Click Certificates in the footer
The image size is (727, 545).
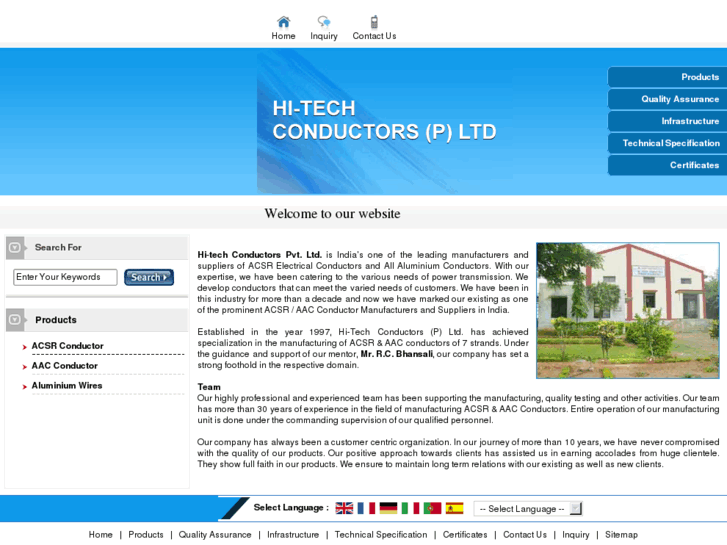pyautogui.click(x=465, y=535)
